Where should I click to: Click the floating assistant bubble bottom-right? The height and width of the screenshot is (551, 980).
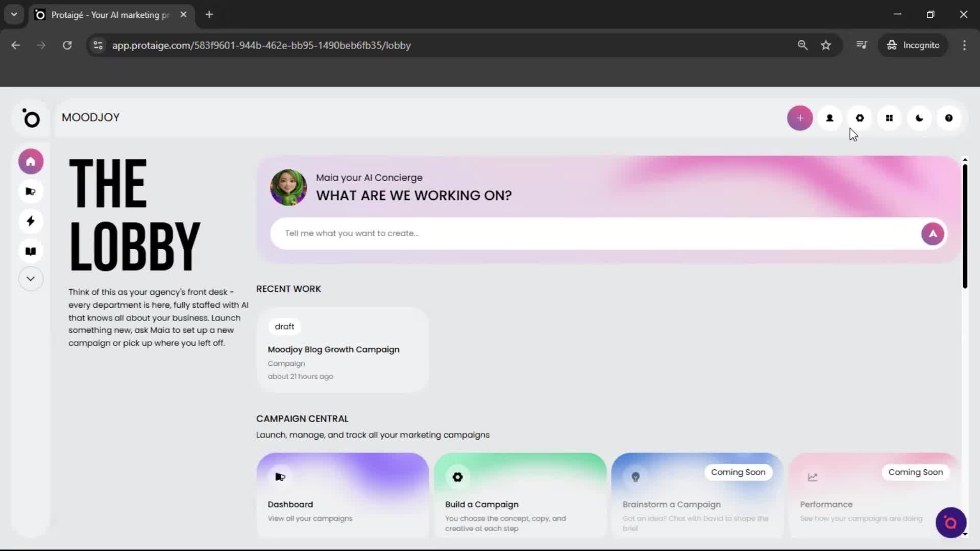[950, 522]
